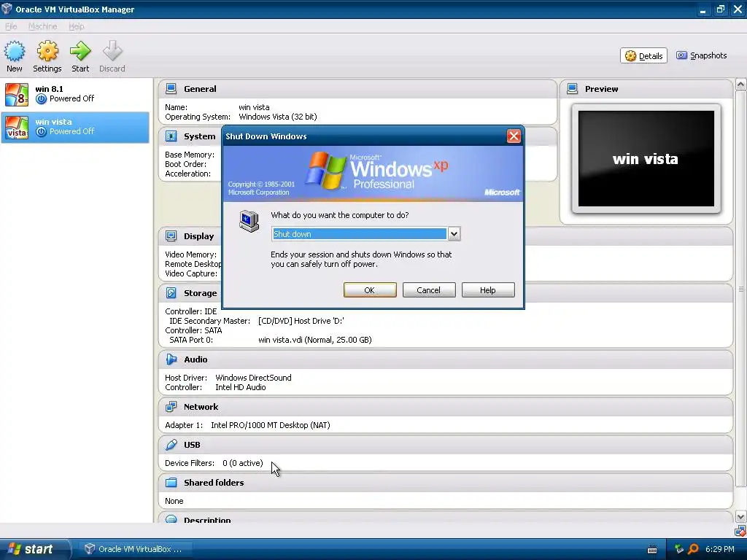Click the Windows Vista (32 bit) value
This screenshot has width=747, height=560.
point(278,117)
